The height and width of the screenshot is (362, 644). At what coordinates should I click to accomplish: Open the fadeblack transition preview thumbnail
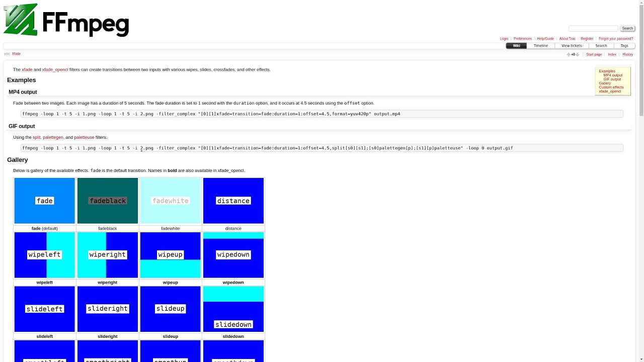coord(108,201)
